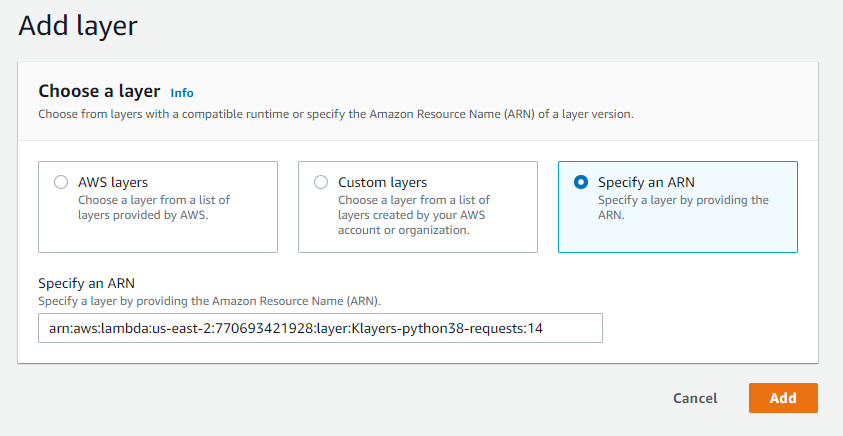The image size is (843, 436).
Task: Select the Custom layers radio button
Action: [321, 183]
